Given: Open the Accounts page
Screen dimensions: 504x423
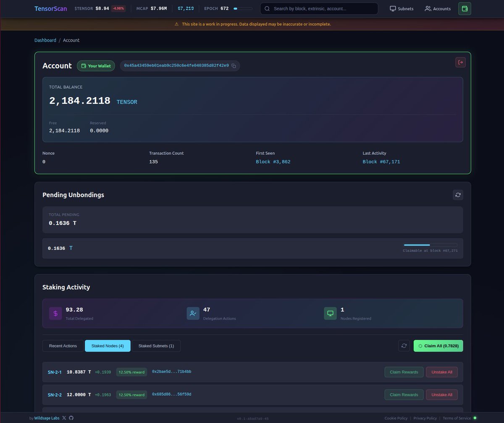Looking at the screenshot, I should tap(438, 8).
